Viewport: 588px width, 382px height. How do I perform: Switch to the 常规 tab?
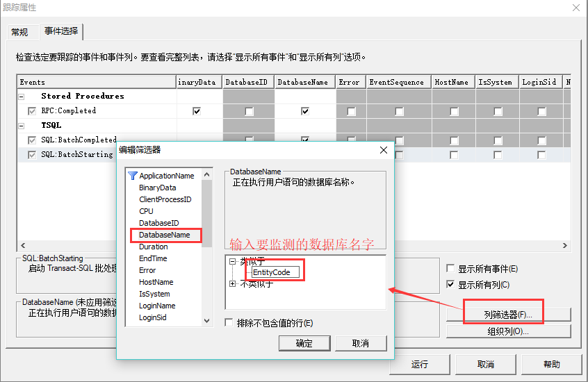pos(19,32)
